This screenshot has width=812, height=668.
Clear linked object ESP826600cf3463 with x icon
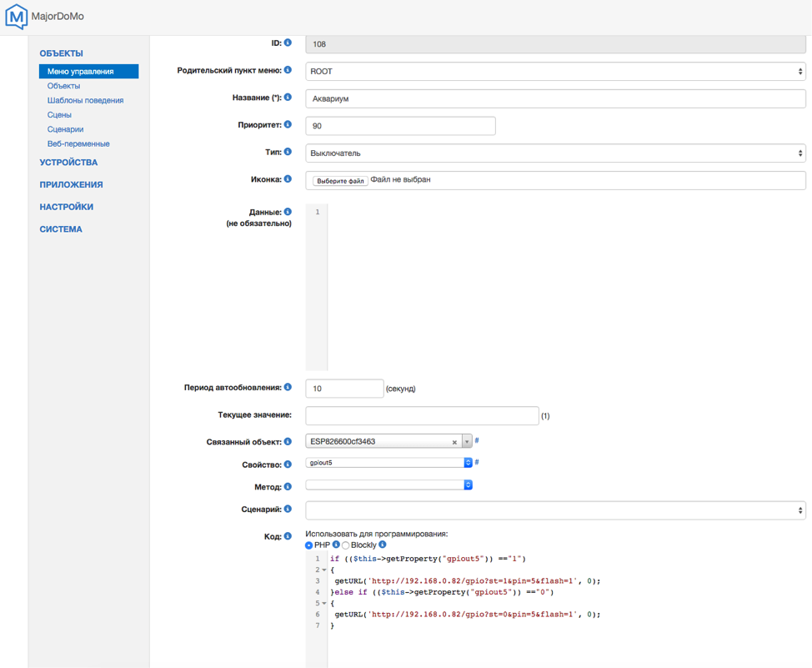click(x=454, y=442)
